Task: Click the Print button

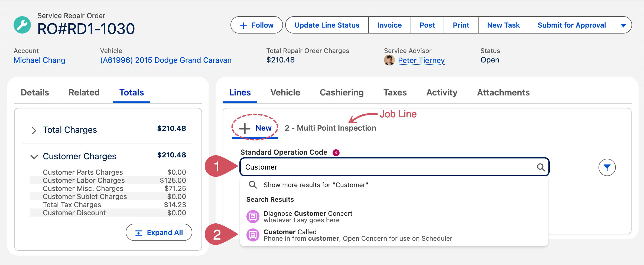Action: [x=461, y=25]
